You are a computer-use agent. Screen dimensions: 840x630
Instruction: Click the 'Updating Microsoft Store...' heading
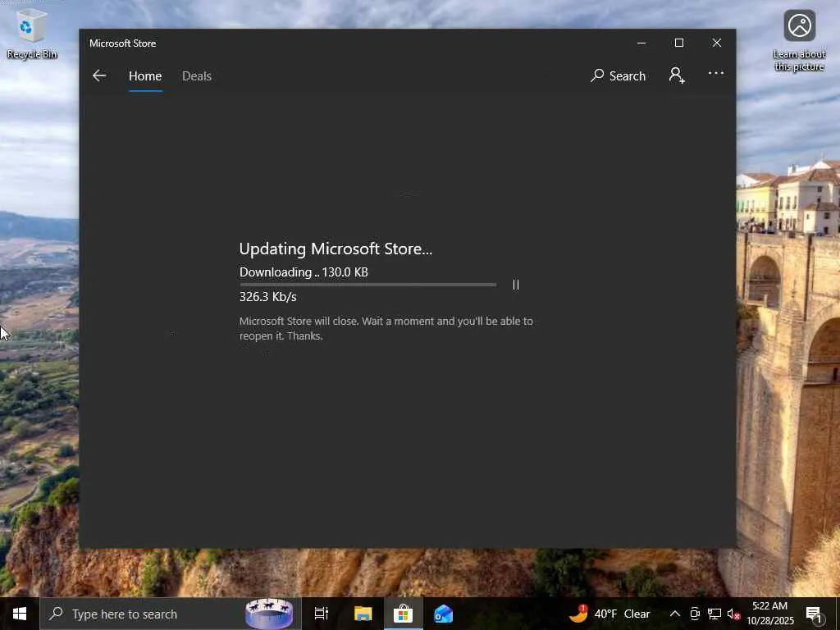(336, 249)
